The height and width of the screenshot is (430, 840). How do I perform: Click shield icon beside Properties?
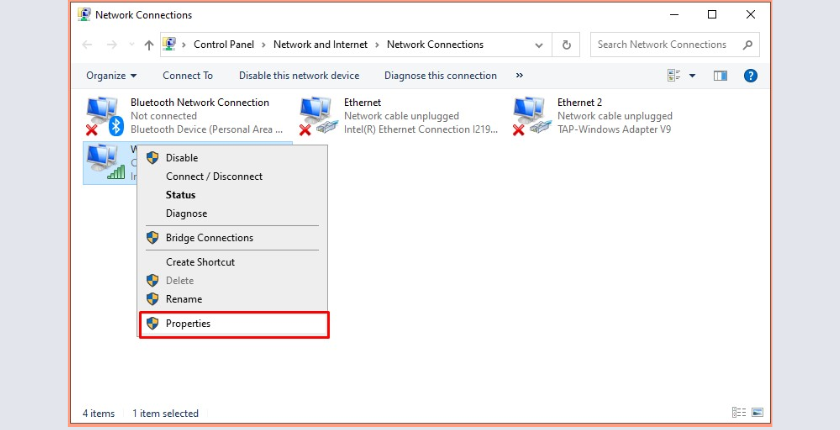(153, 323)
